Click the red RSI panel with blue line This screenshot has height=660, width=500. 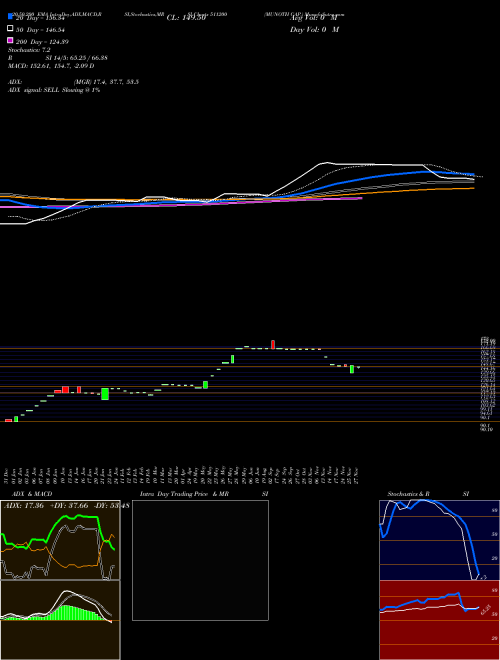point(439,620)
